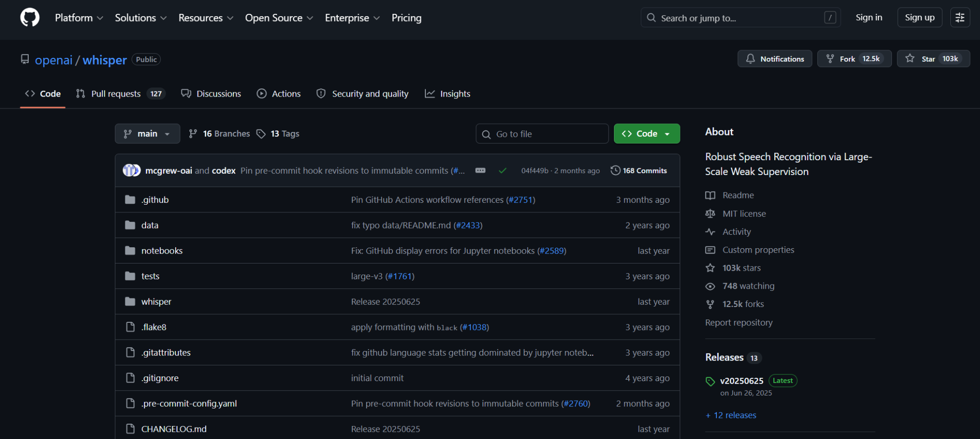Select the Code tab
This screenshot has width=980, height=439.
(x=43, y=94)
